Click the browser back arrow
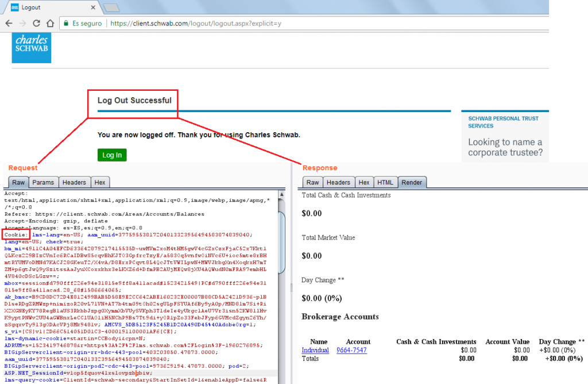 pos(9,23)
